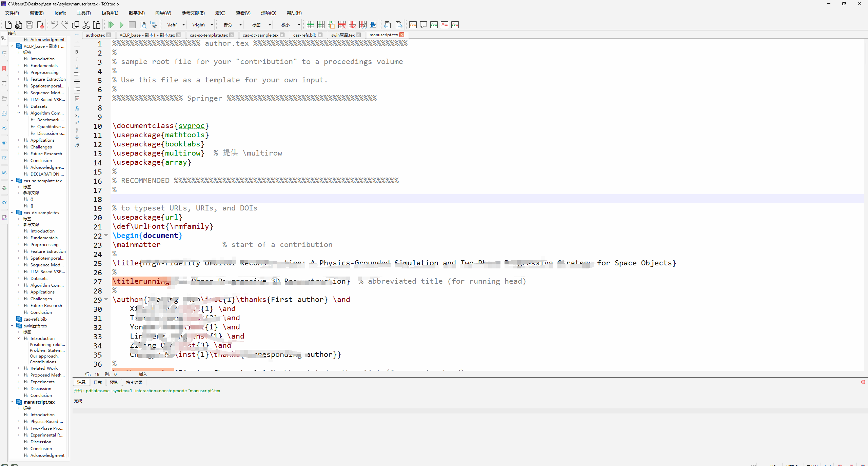Screen dimensions: 868x466
Task: Open the PS side panel
Action: [4, 128]
